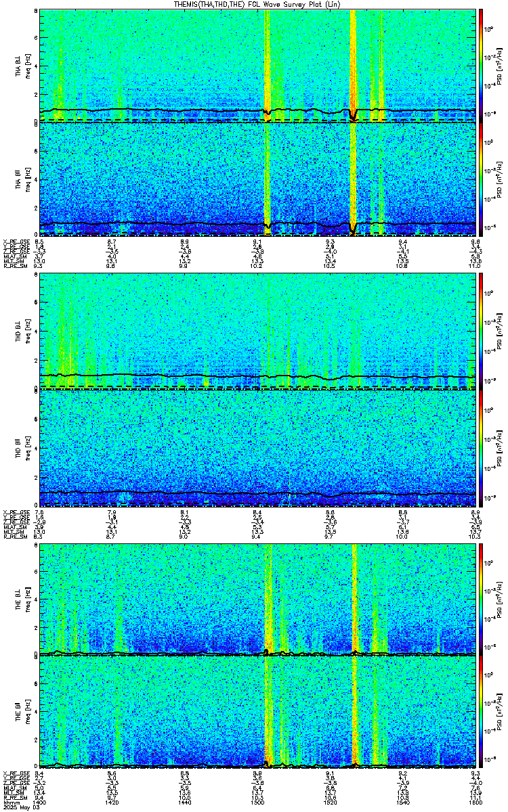Click the THA B-parallel color bar
This screenshot has height=812, width=508.
pyautogui.click(x=482, y=179)
